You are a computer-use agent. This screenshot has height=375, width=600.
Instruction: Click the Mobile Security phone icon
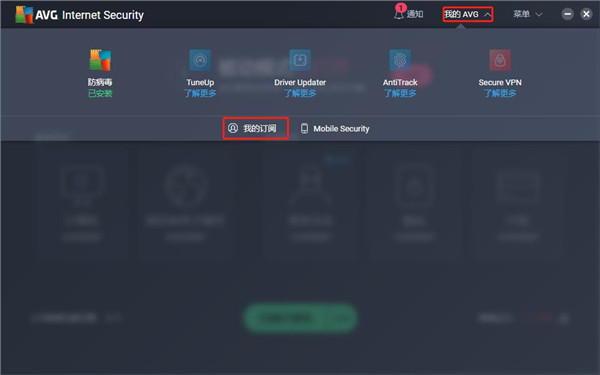coord(304,128)
